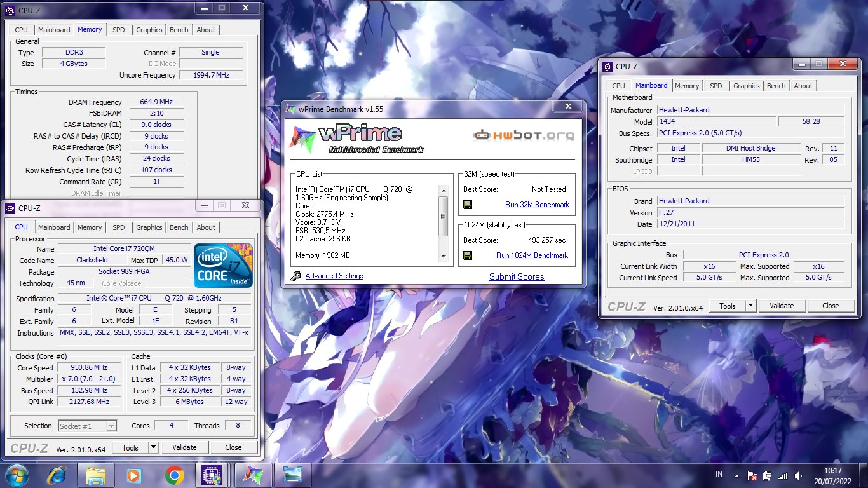The image size is (868, 488).
Task: Click scrollbar up arrow in wPrime CPU List
Action: (444, 189)
